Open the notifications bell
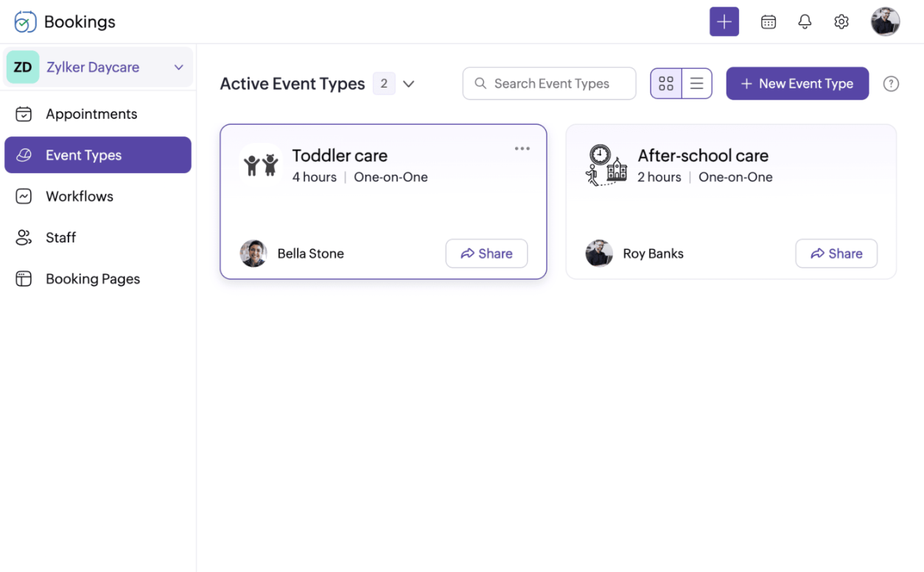This screenshot has height=572, width=924. pos(805,22)
